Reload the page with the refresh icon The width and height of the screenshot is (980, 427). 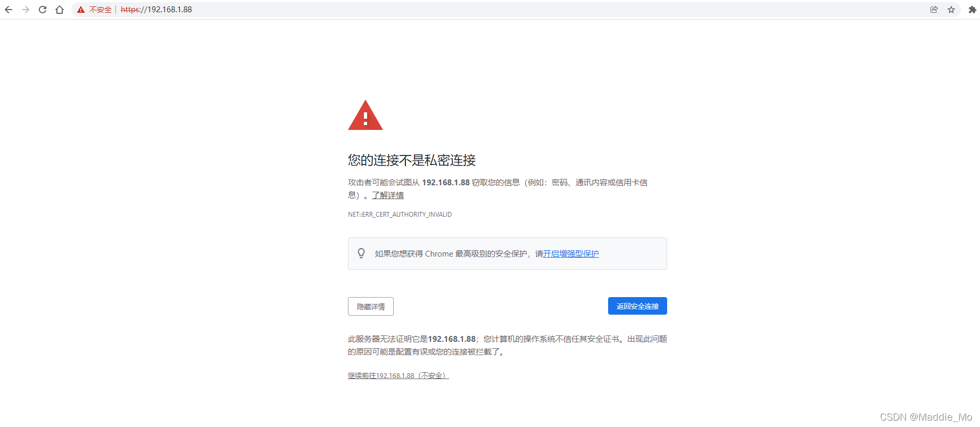coord(43,10)
